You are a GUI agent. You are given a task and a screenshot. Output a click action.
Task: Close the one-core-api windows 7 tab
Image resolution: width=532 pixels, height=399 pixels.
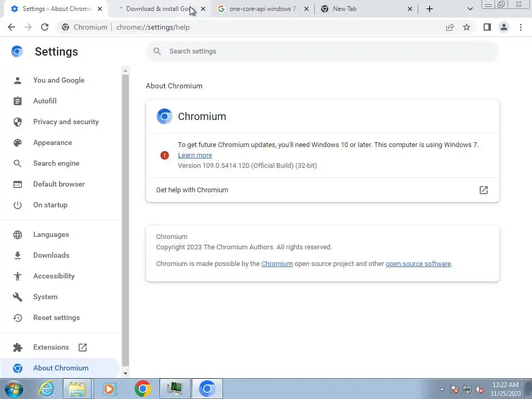306,9
